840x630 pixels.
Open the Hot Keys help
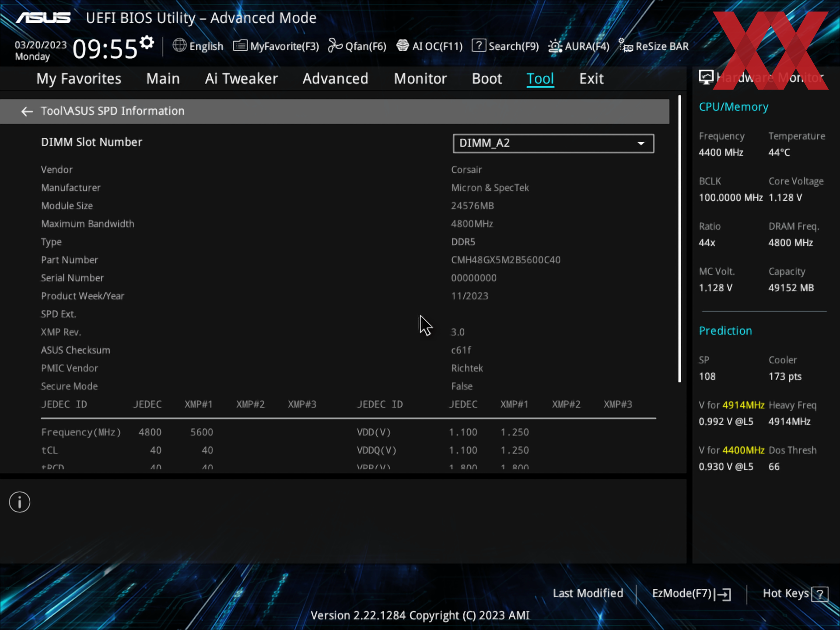[795, 594]
